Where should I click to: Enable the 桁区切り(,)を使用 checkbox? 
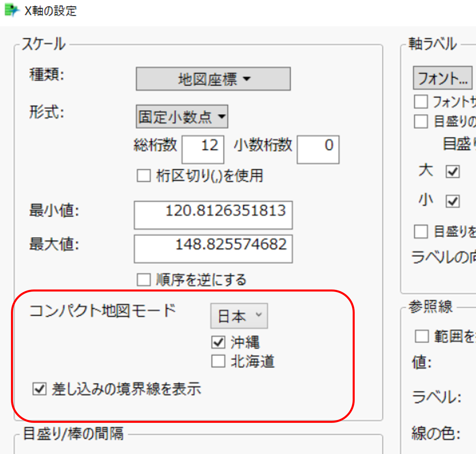(143, 175)
